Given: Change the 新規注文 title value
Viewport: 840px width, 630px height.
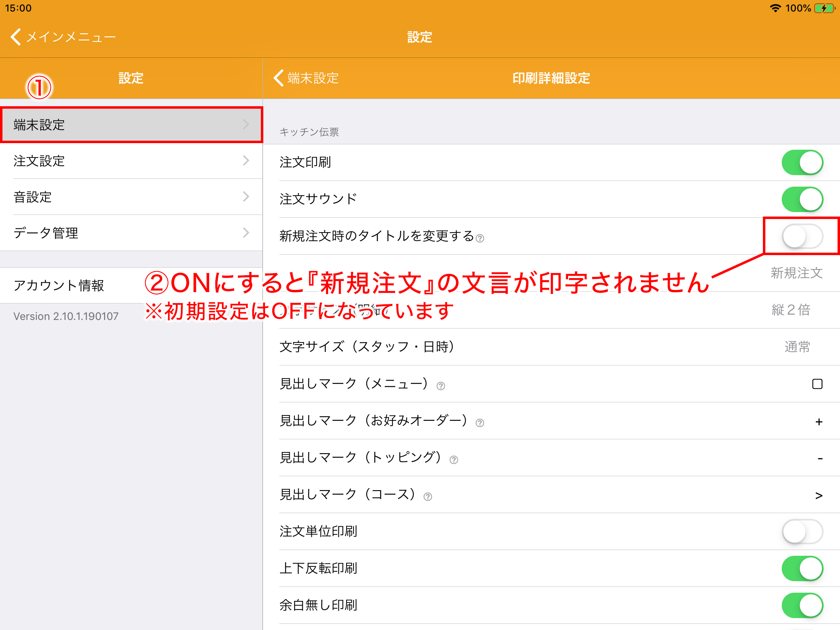Looking at the screenshot, I should click(797, 273).
